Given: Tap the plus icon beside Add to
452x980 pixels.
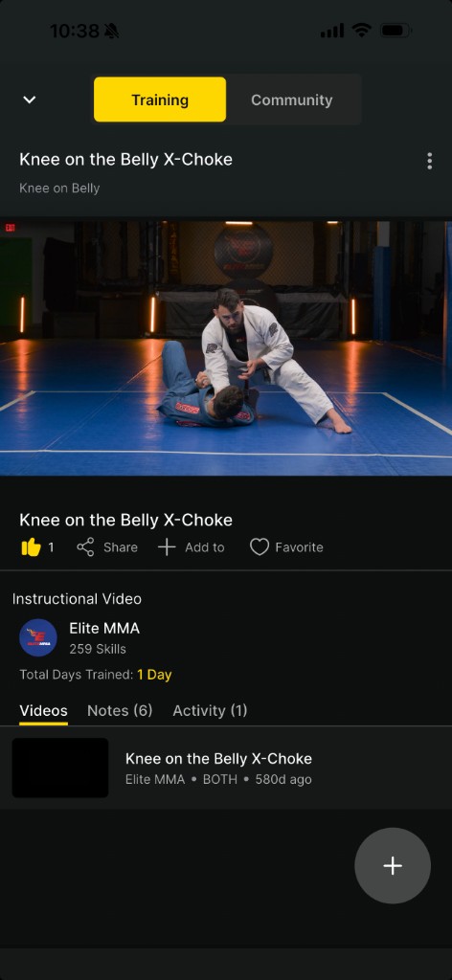Looking at the screenshot, I should (x=167, y=547).
